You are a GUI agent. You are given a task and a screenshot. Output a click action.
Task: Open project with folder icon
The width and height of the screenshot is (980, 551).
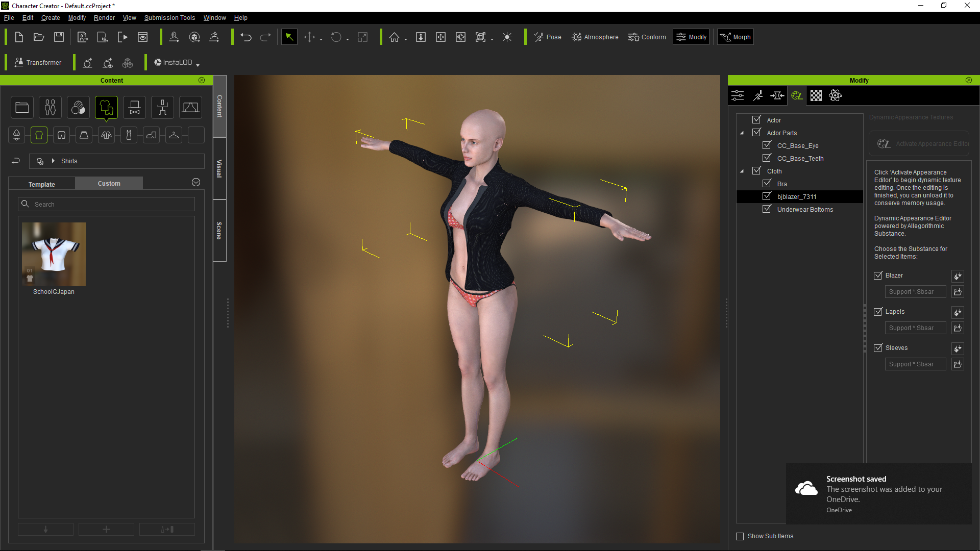pyautogui.click(x=39, y=37)
